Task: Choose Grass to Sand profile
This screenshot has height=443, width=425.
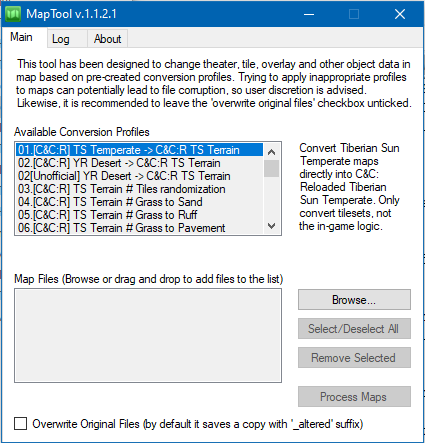Action: (x=139, y=202)
